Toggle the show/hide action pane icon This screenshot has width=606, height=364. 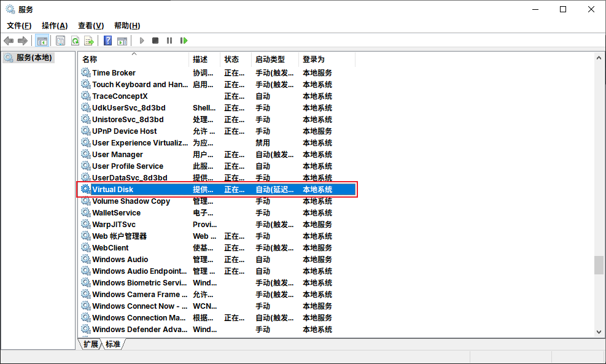122,41
